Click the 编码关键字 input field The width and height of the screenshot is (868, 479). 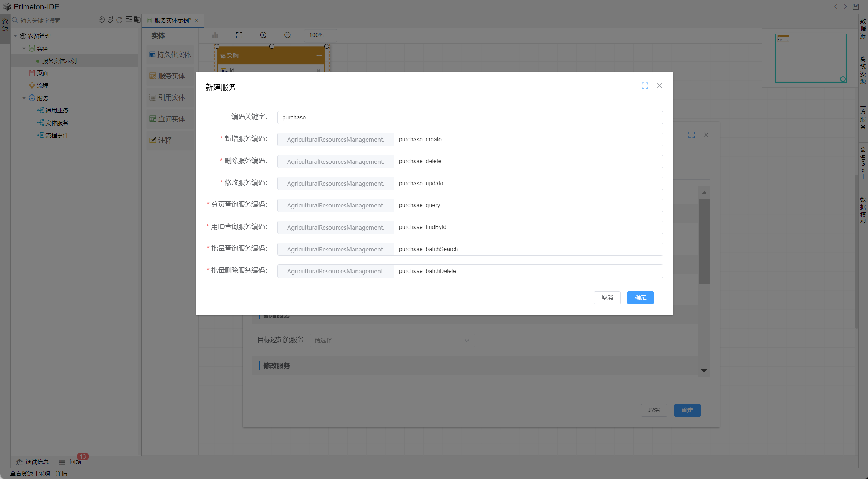(x=470, y=117)
